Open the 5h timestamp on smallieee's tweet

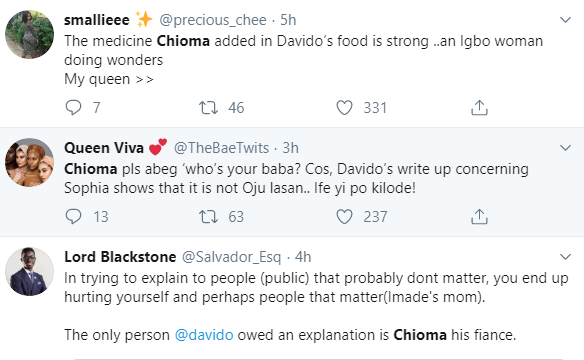(x=288, y=20)
